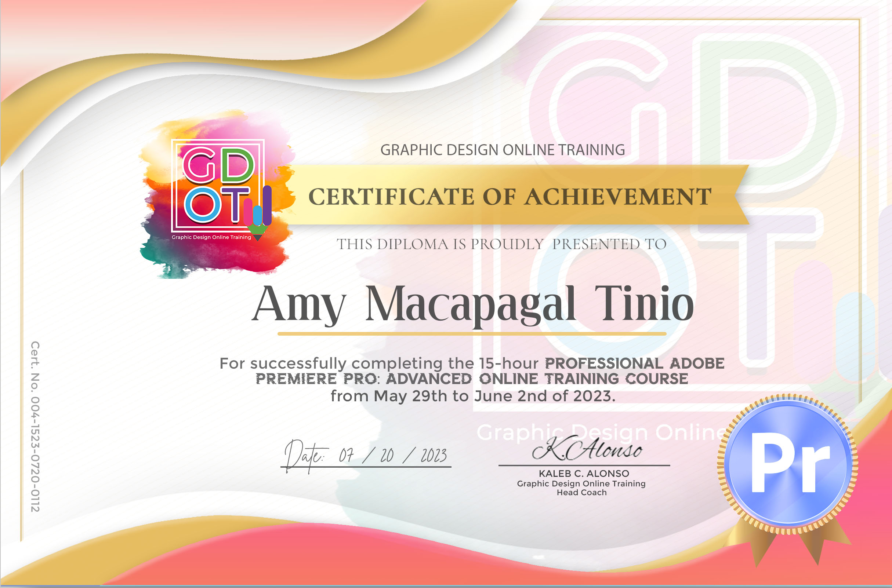This screenshot has height=588, width=892.
Task: Click the gold underline beneath recipient name
Action: point(472,333)
